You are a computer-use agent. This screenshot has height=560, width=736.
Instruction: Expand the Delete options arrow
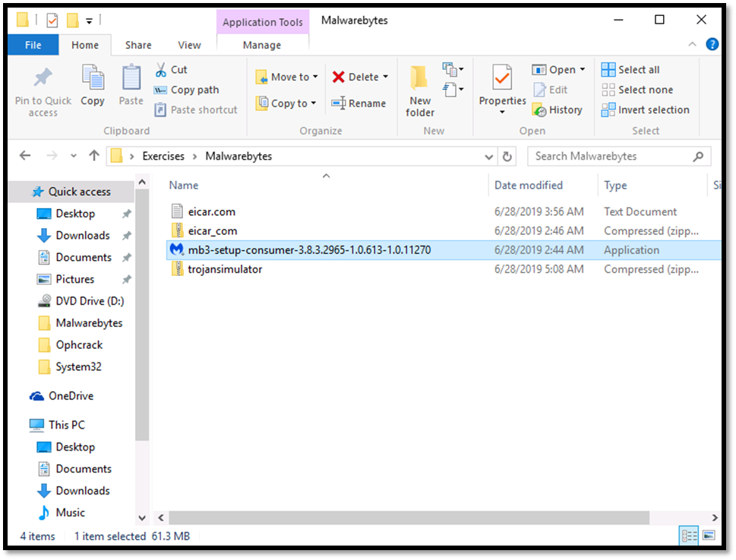(x=385, y=77)
